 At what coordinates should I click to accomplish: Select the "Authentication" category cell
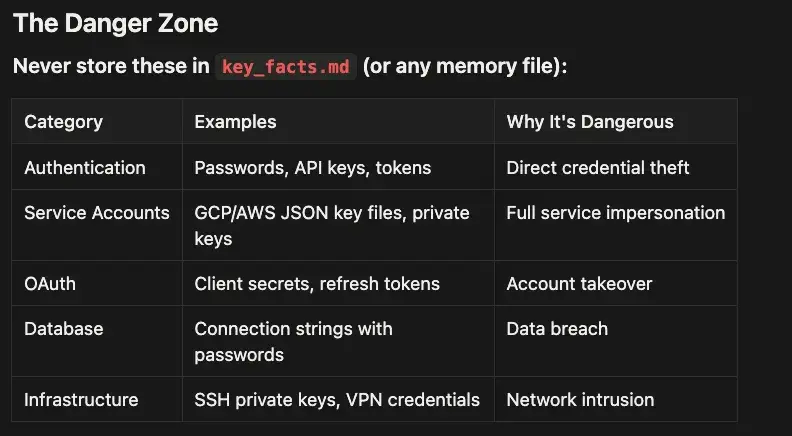(85, 168)
